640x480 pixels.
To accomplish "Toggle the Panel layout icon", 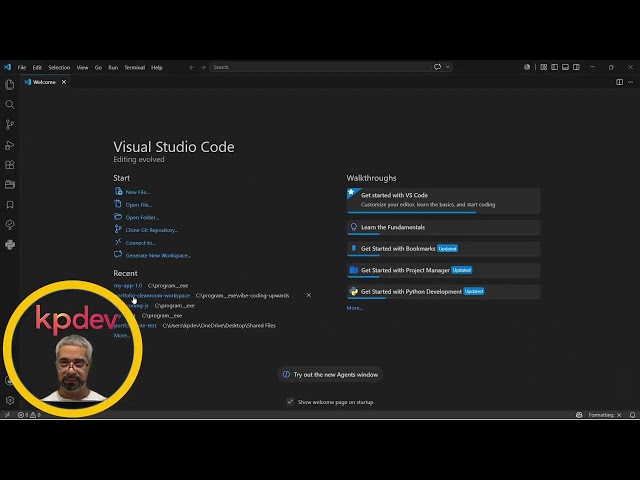I will click(565, 67).
